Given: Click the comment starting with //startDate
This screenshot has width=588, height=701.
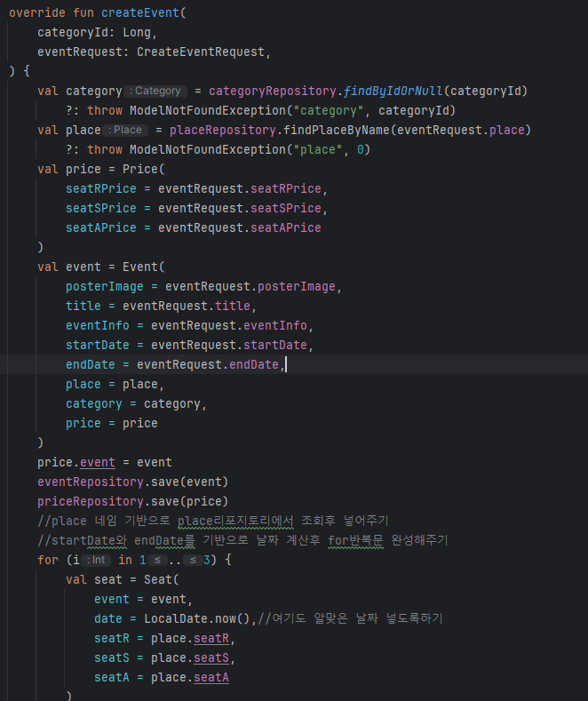Looking at the screenshot, I should click(242, 540).
